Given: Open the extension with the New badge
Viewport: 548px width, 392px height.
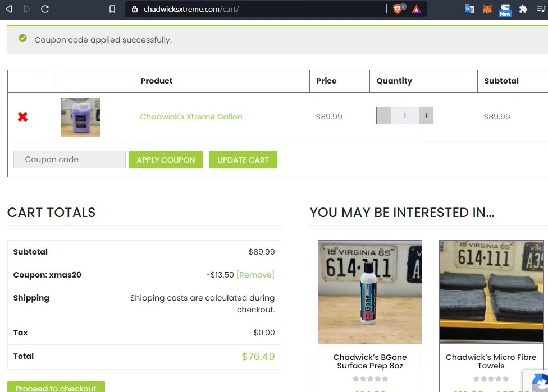Looking at the screenshot, I should click(x=505, y=10).
